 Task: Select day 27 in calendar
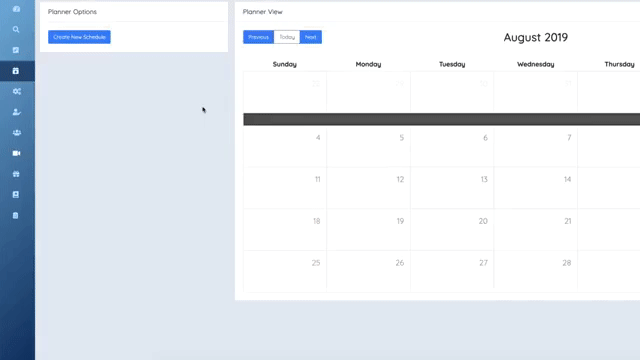tap(452, 271)
